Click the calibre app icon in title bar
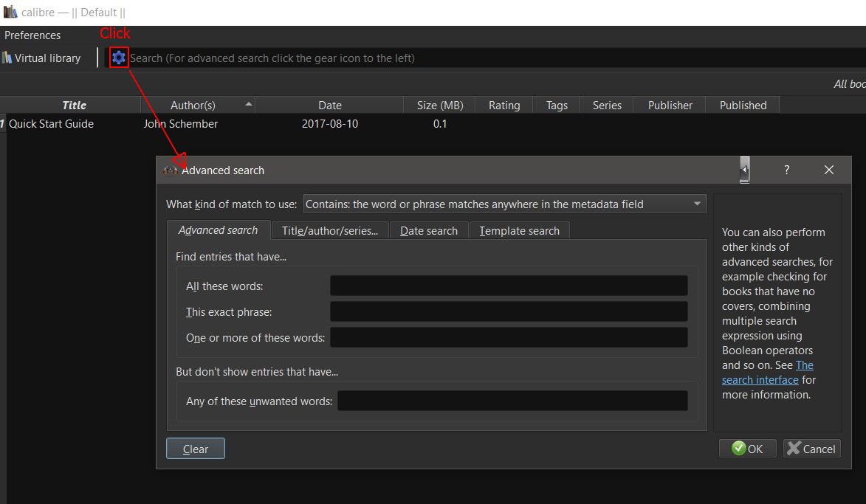 tap(10, 12)
